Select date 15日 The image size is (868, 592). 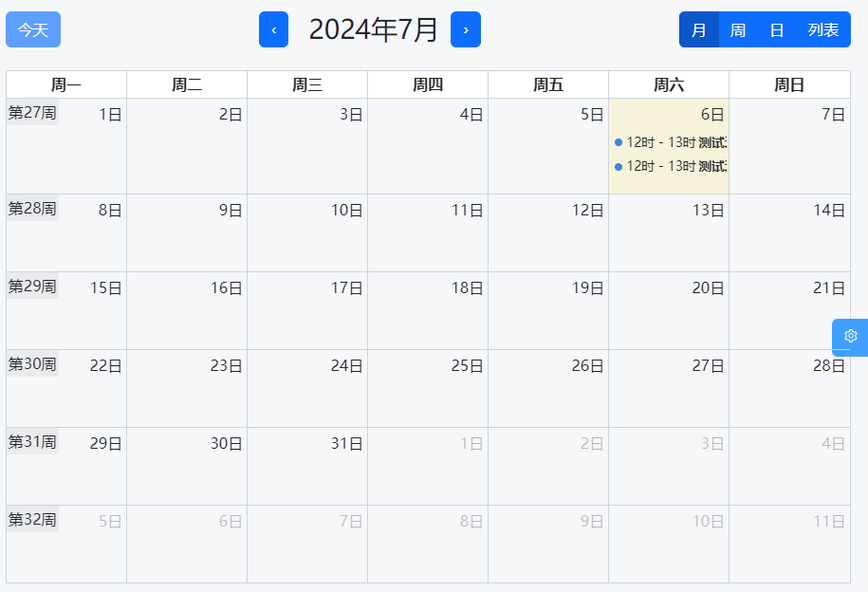coord(105,288)
